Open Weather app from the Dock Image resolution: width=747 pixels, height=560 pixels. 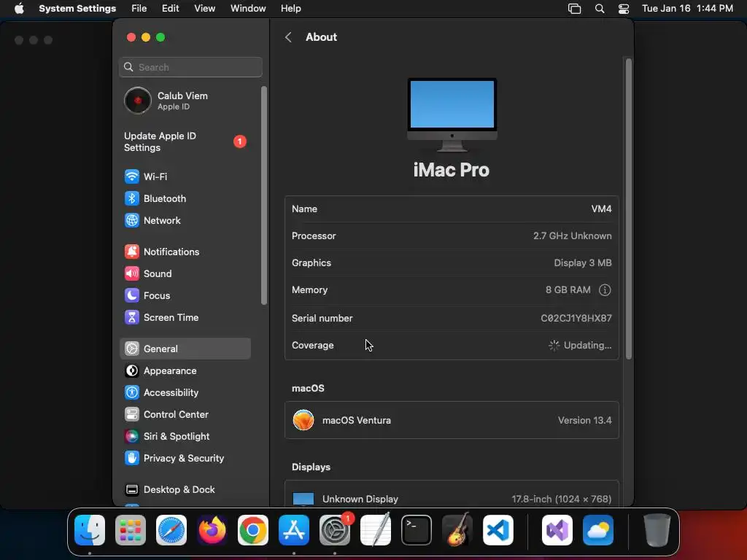[x=598, y=530]
